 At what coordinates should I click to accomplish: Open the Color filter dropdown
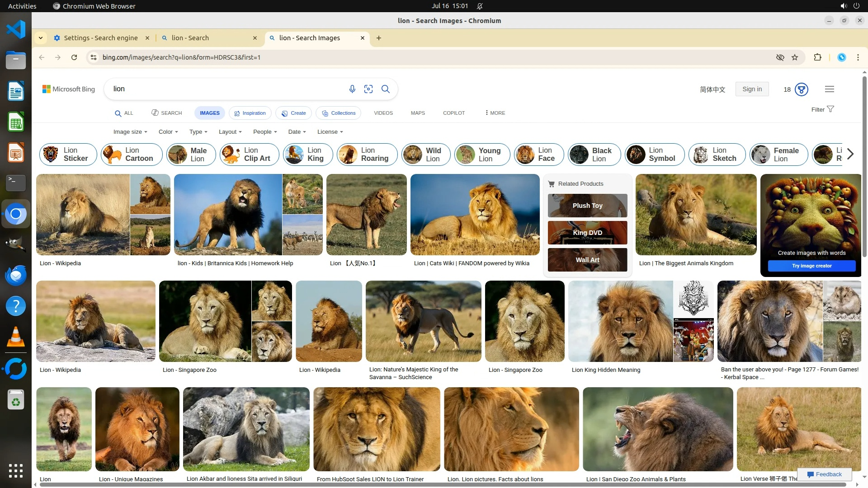pos(168,132)
